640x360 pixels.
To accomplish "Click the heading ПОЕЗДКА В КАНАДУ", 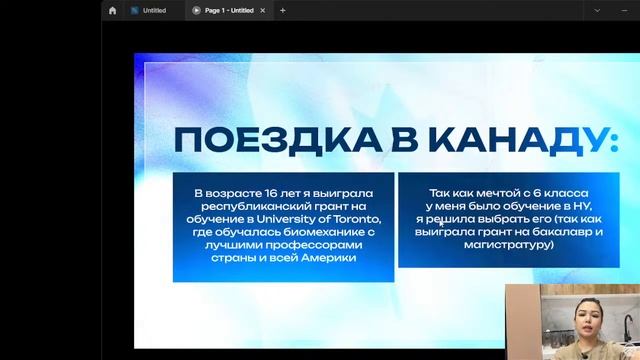I will pyautogui.click(x=396, y=141).
